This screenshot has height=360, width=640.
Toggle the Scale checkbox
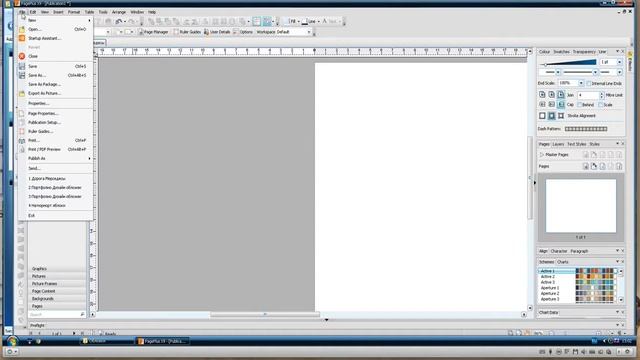(x=600, y=105)
